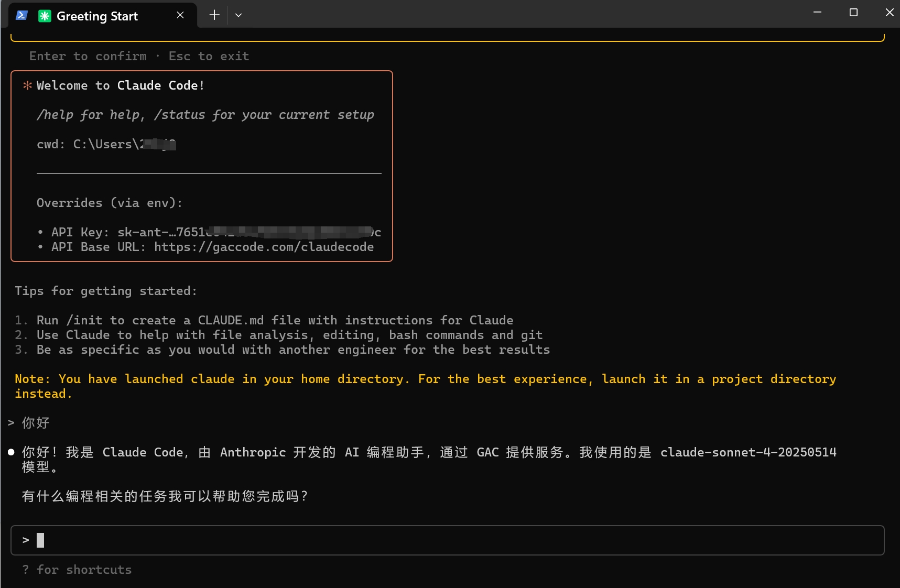Click 'Enter to confirm · Esc to exit' text

click(139, 56)
